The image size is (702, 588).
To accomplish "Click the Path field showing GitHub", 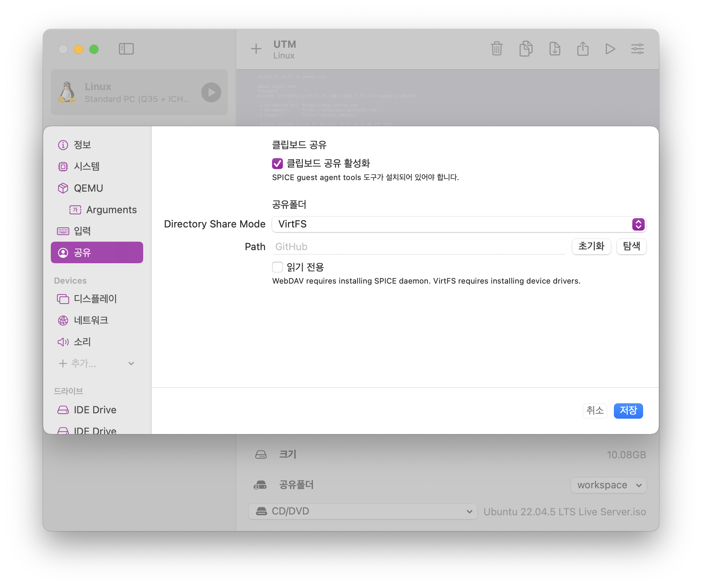I will (419, 247).
